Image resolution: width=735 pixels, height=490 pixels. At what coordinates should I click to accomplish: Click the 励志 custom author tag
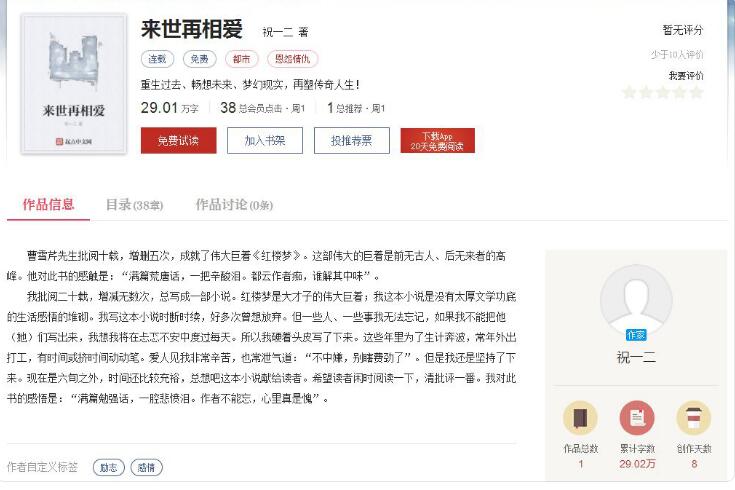point(109,467)
